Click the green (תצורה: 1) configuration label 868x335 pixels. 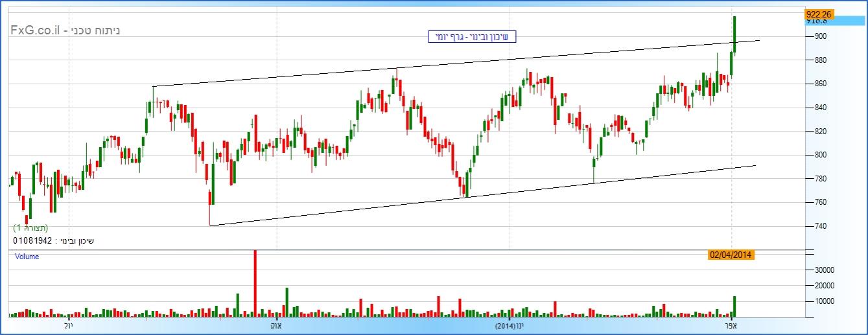tap(30, 228)
